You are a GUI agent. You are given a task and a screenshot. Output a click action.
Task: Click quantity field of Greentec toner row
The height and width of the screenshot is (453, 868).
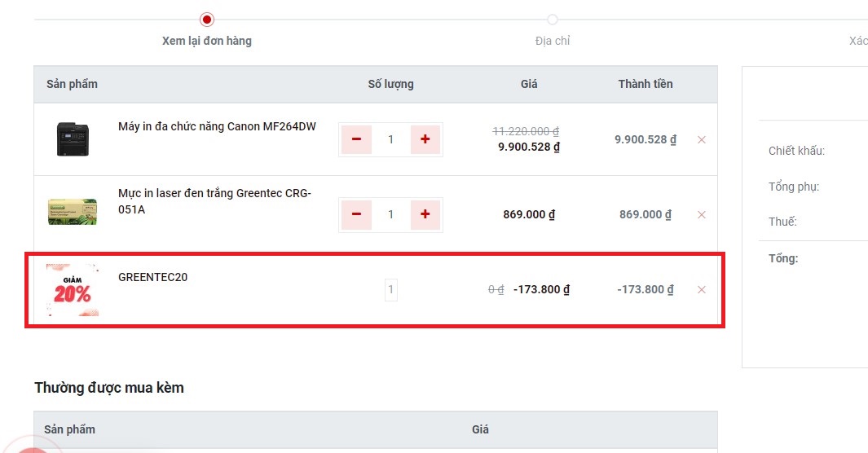(391, 214)
